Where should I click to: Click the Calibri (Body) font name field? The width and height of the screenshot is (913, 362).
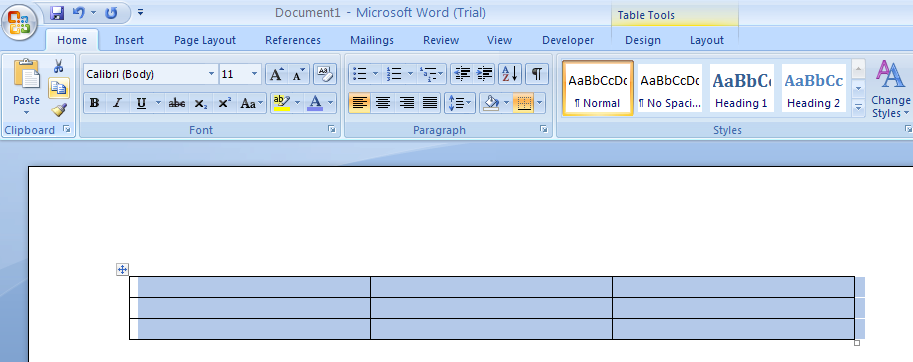coord(145,74)
